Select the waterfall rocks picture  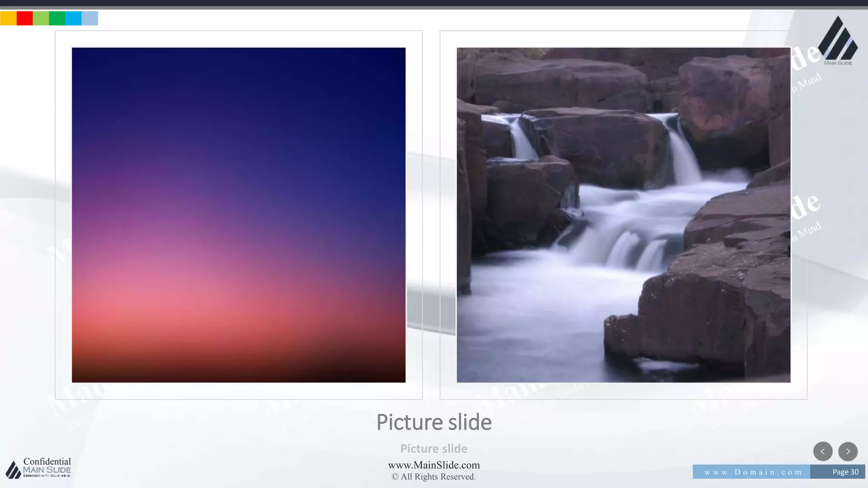623,215
